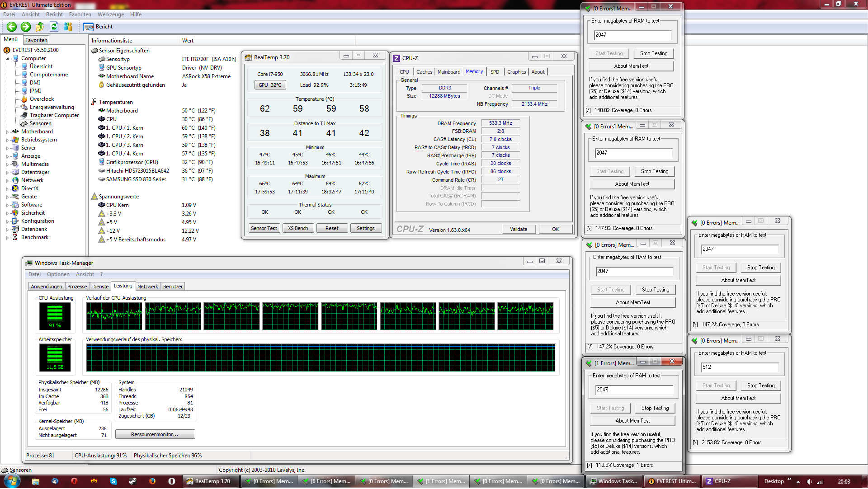The image size is (868, 489).
Task: Open the SPD tab in CPU-Z
Action: pos(495,72)
